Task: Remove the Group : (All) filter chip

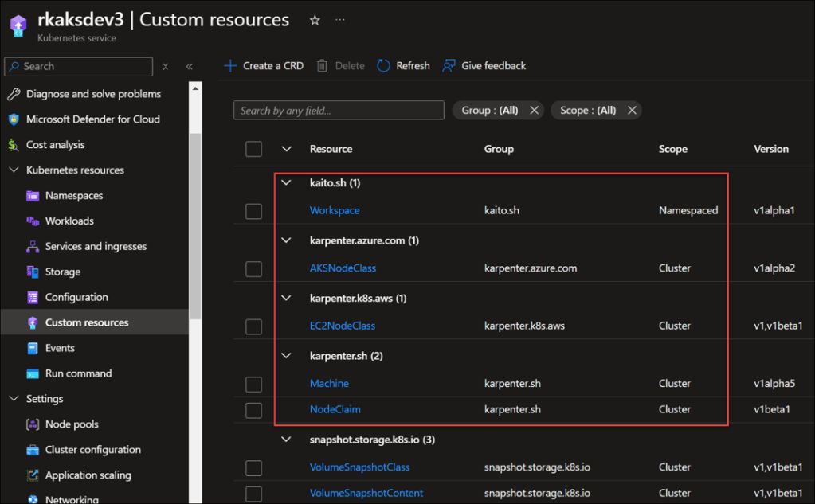Action: [x=534, y=111]
